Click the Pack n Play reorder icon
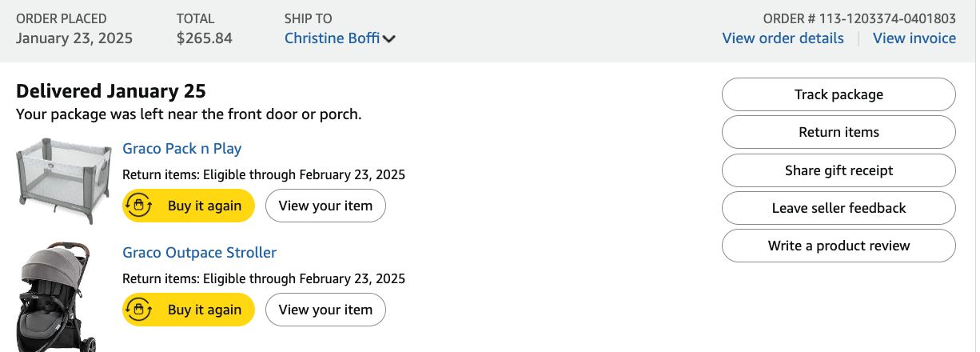The height and width of the screenshot is (352, 980). point(139,206)
